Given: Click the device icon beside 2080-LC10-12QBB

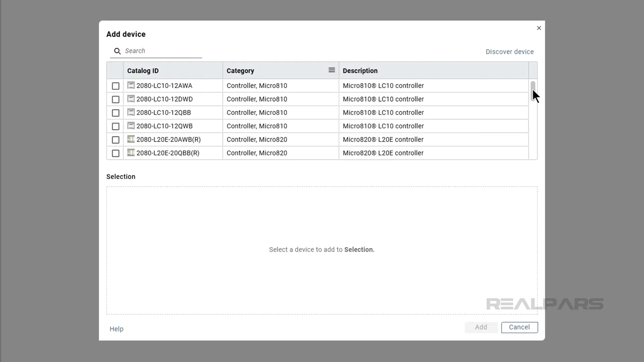Looking at the screenshot, I should 131,112.
